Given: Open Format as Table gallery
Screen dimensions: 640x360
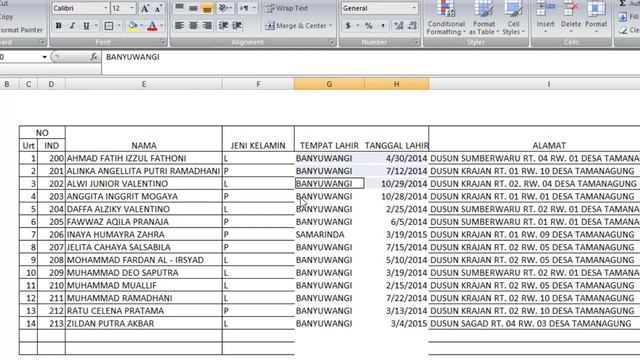Looking at the screenshot, I should (484, 18).
